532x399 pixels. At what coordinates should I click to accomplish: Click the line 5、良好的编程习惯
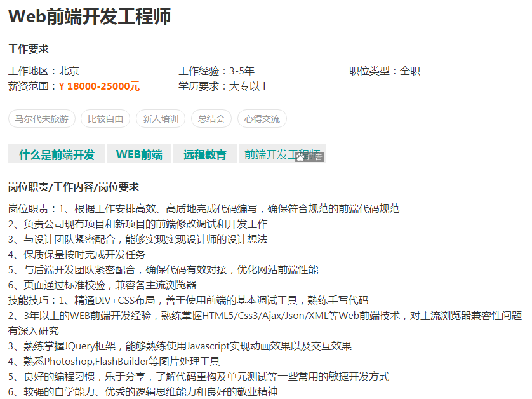199,377
